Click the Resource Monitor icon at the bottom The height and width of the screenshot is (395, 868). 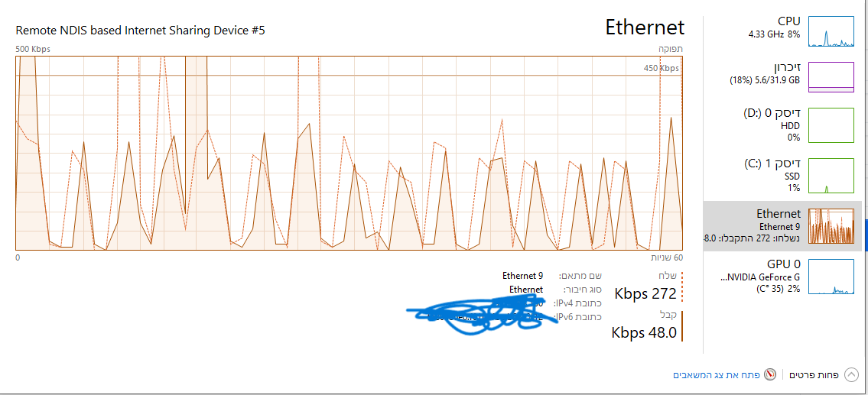point(770,375)
